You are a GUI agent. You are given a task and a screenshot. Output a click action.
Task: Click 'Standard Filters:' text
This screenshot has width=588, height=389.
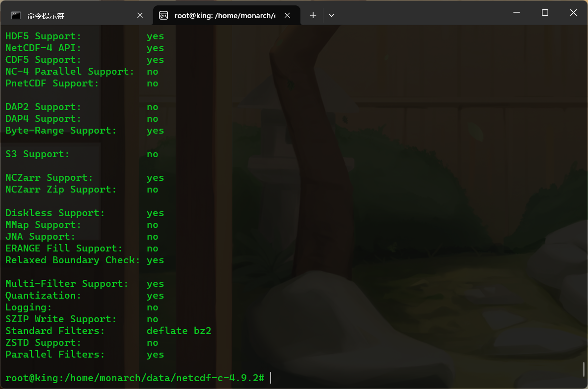point(55,331)
